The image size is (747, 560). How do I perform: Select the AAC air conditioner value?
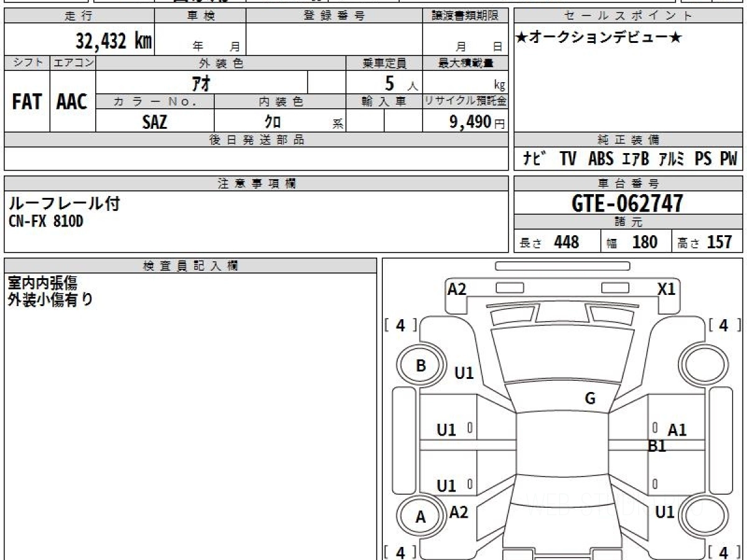coord(72,102)
